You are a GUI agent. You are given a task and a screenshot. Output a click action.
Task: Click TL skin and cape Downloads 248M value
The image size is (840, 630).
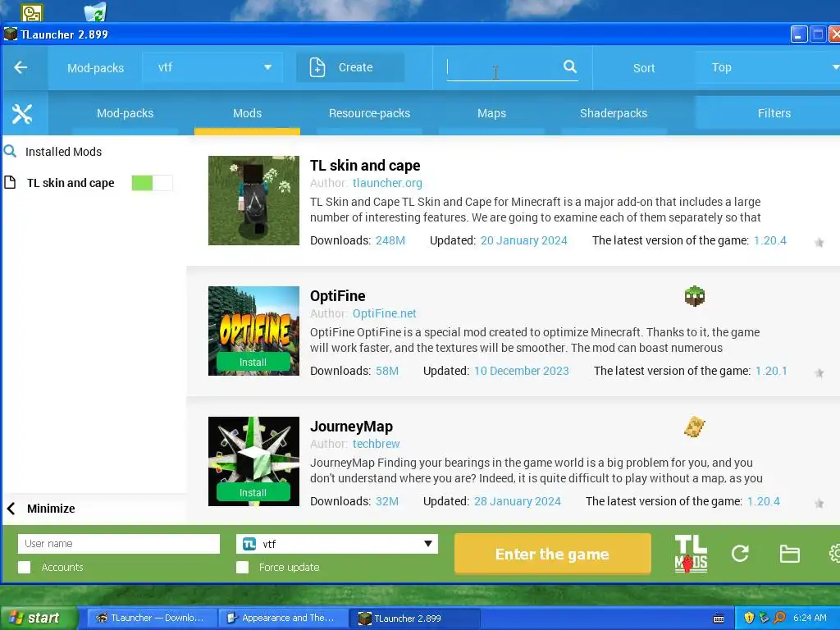[x=390, y=240]
